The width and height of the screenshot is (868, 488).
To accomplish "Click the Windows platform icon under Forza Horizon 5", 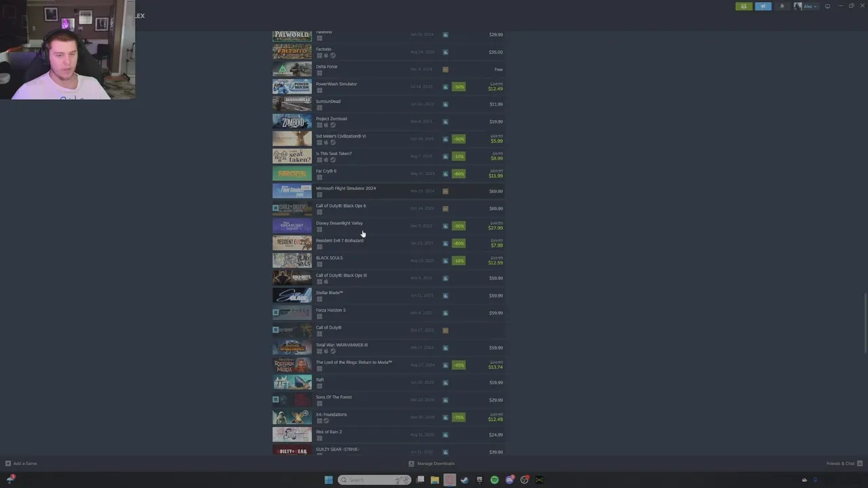I will pyautogui.click(x=319, y=317).
